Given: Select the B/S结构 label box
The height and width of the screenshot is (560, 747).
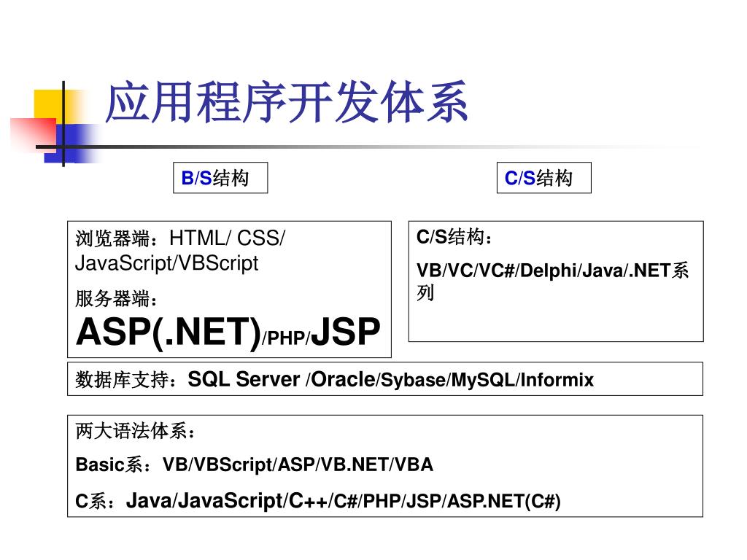Looking at the screenshot, I should pos(220,178).
